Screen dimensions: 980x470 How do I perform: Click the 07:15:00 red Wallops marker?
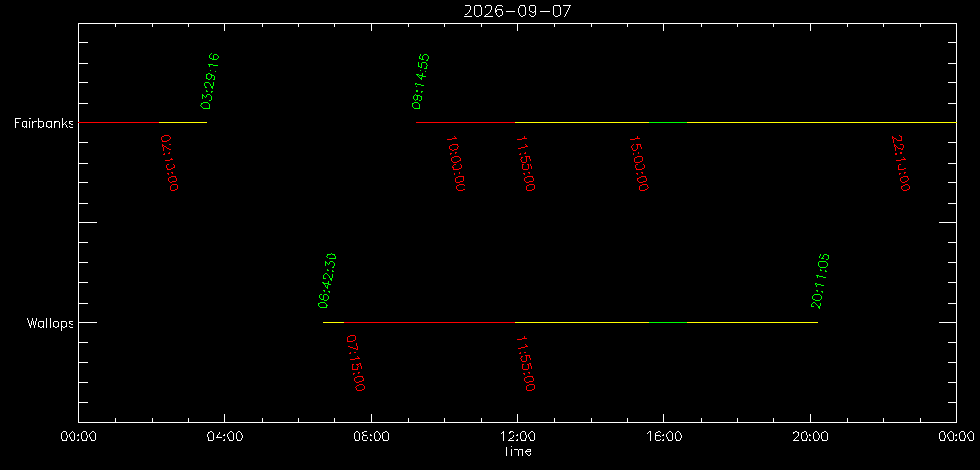click(x=355, y=363)
